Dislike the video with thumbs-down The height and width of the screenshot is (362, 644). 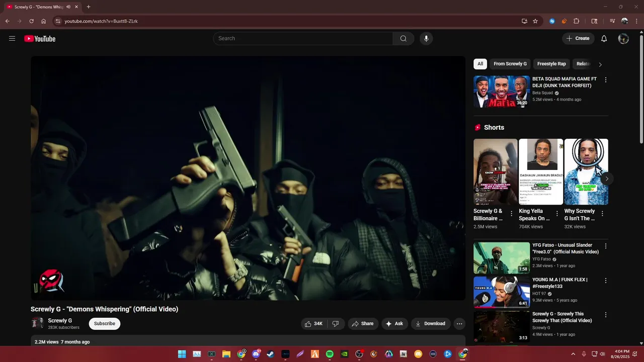(336, 324)
